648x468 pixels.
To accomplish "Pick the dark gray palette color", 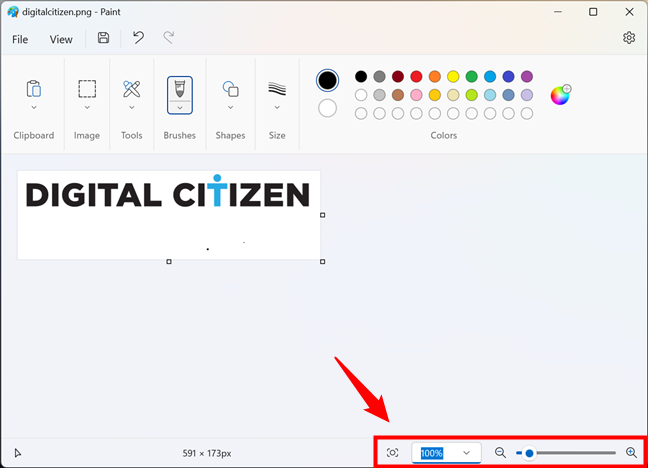I will [x=379, y=76].
